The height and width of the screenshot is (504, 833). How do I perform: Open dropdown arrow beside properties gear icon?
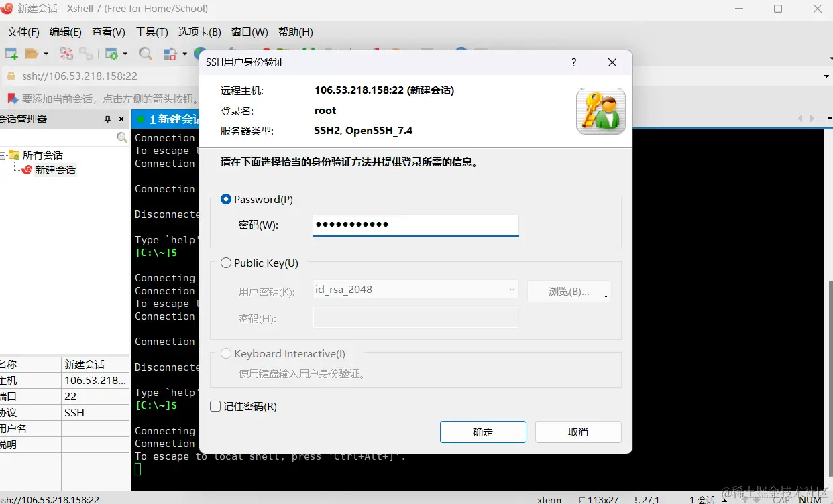pos(125,54)
